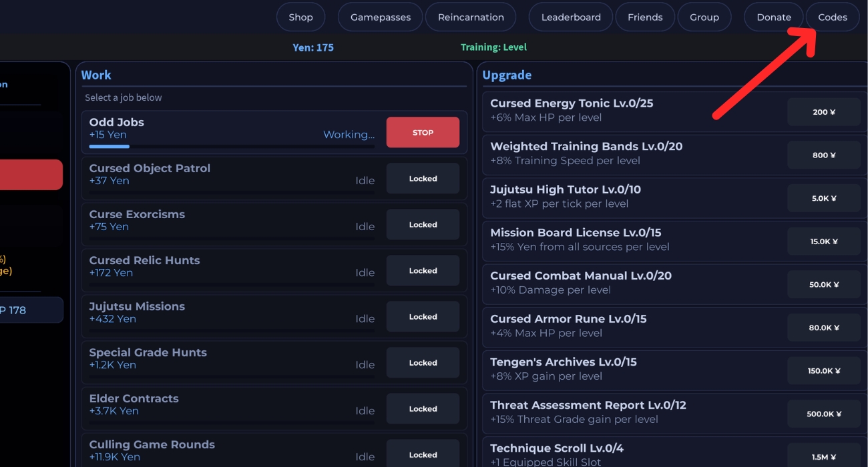
Task: Select the Jujutsu Missions job row
Action: pyautogui.click(x=227, y=312)
